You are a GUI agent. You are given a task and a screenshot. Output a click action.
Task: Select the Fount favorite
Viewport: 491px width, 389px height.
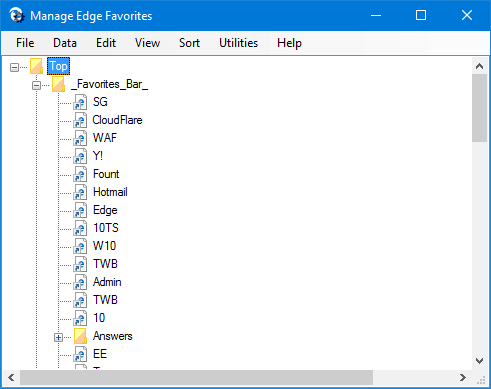click(106, 174)
